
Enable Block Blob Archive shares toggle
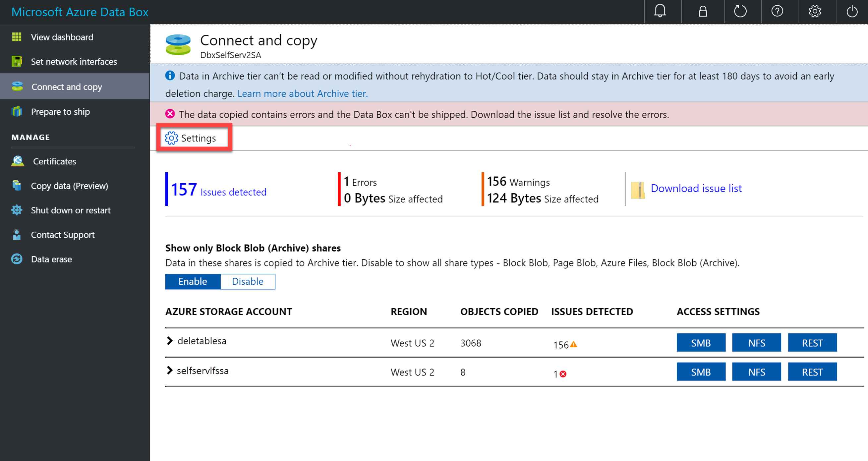(192, 281)
